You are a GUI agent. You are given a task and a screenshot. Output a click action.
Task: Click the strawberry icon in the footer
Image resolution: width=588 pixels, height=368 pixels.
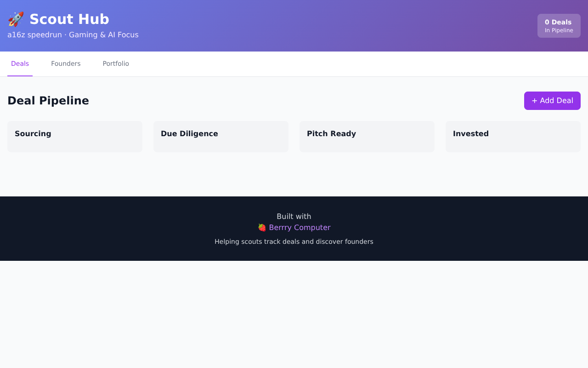point(261,227)
